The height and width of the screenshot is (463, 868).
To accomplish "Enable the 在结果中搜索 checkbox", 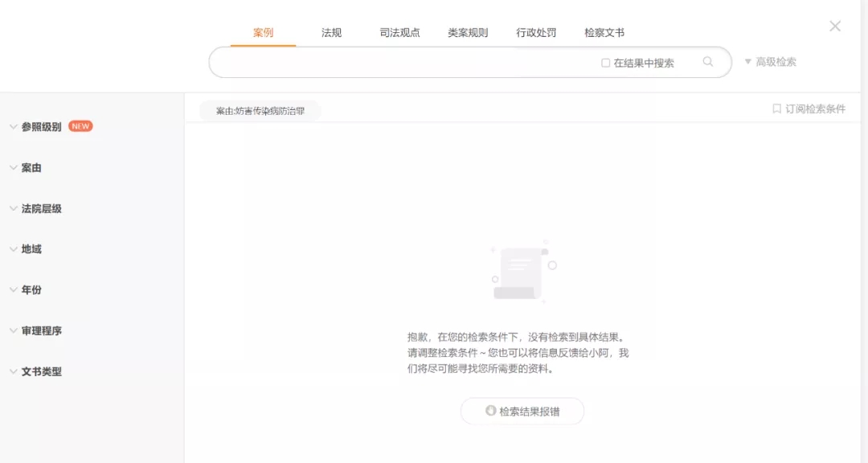I will coord(606,63).
